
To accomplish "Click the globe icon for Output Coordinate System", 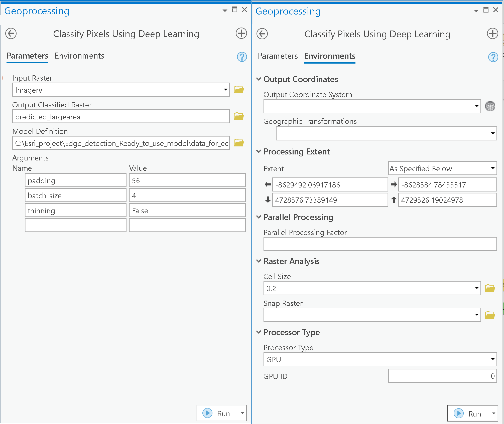I will [490, 106].
